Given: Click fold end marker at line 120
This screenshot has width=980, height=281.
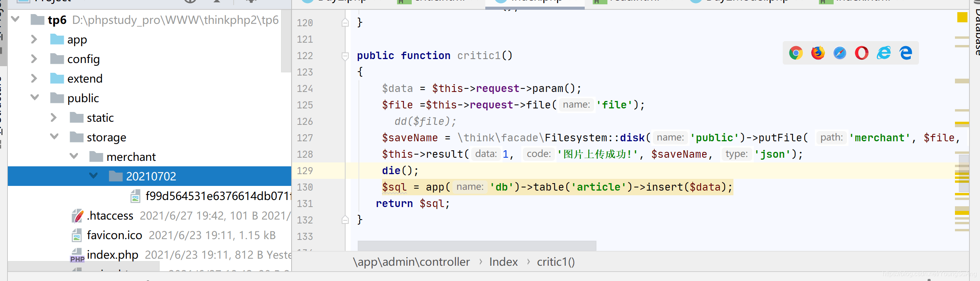Looking at the screenshot, I should (x=345, y=23).
